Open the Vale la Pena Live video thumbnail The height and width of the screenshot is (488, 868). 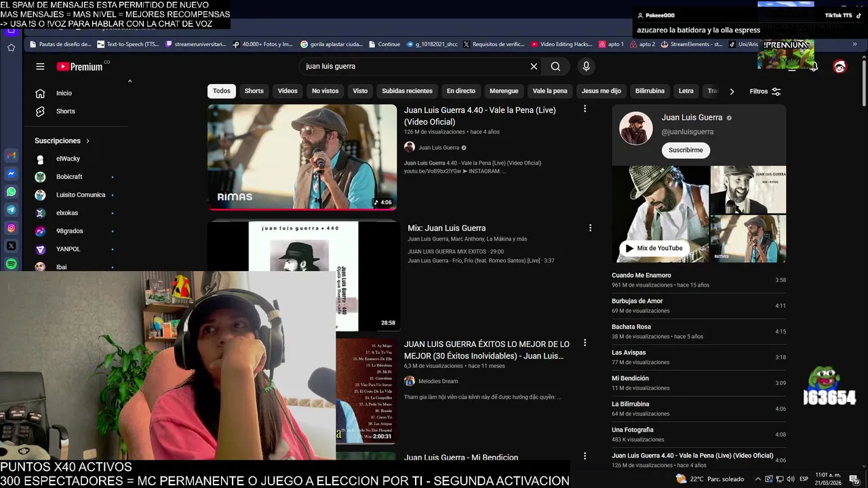pos(302,157)
